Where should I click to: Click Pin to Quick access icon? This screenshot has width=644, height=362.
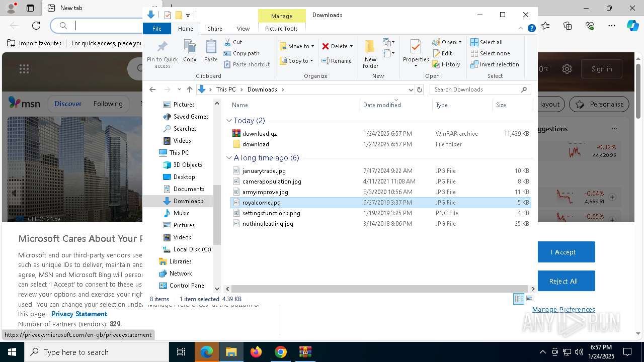pos(162,54)
